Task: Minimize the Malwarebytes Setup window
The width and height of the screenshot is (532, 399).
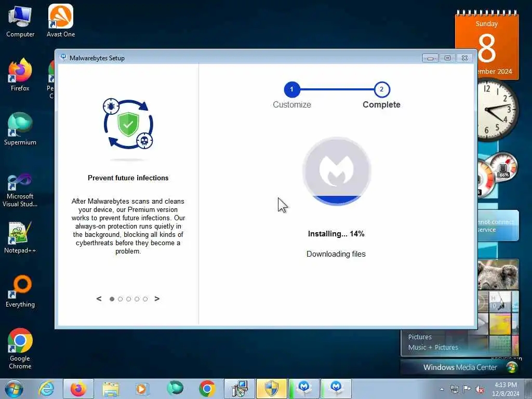Action: point(430,58)
